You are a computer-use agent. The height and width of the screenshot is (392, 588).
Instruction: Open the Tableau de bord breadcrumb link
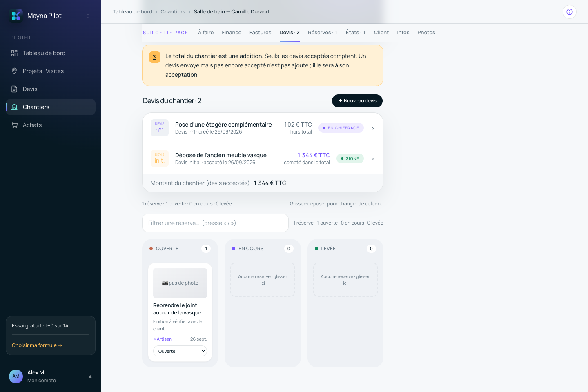pos(132,12)
